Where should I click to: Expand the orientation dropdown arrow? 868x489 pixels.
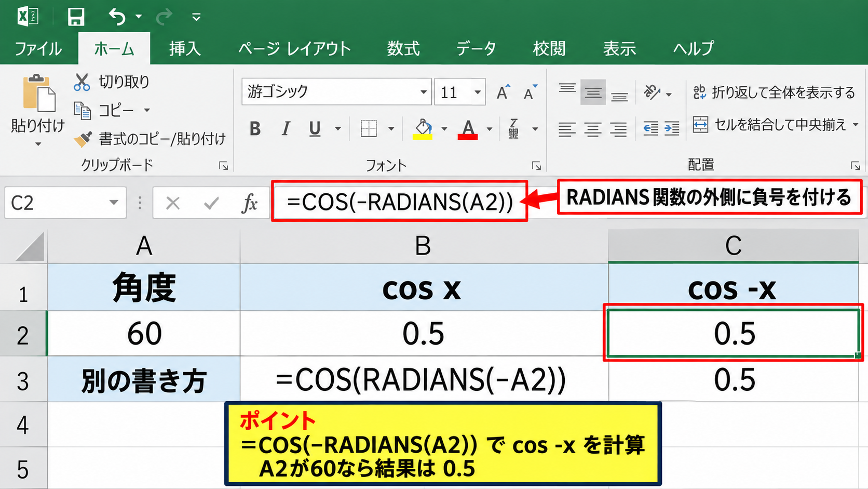[669, 95]
